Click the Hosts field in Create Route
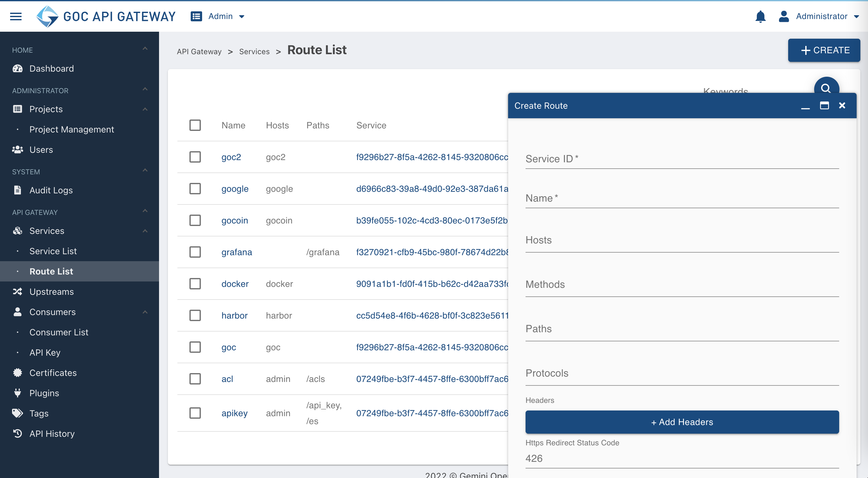Image resolution: width=868 pixels, height=478 pixels. (x=682, y=240)
